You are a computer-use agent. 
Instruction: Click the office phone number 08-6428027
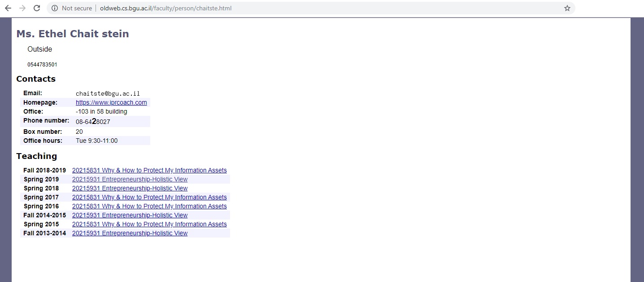(93, 121)
